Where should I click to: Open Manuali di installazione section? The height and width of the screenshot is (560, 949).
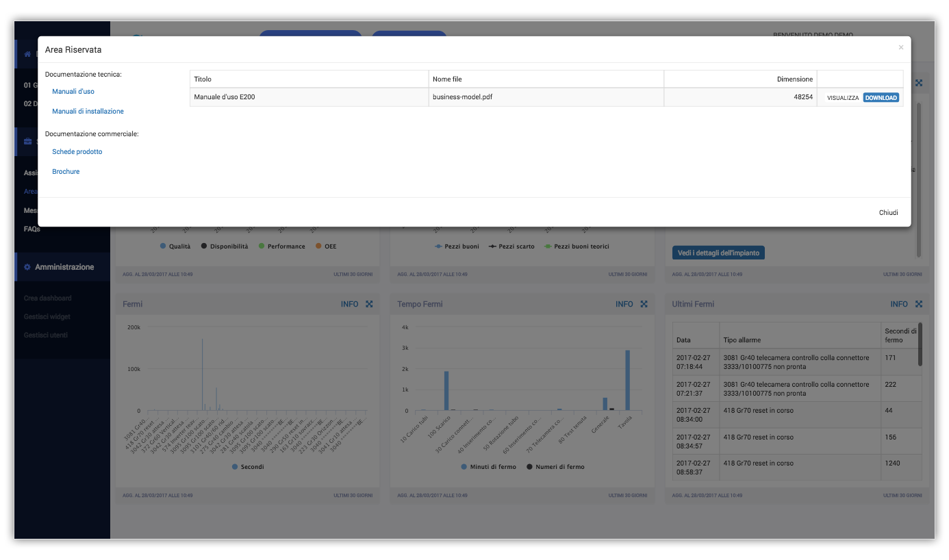click(88, 112)
